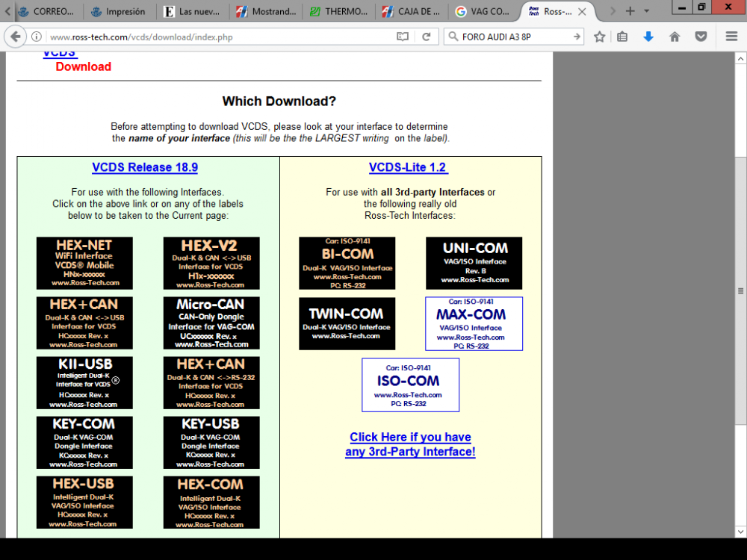Go to the home page
Screen dimensions: 747x560
coord(675,37)
